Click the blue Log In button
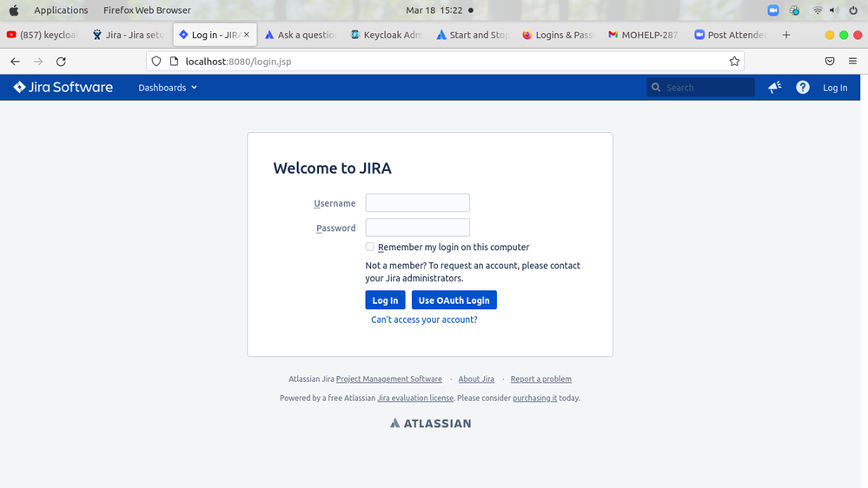The width and height of the screenshot is (868, 488). [x=385, y=300]
